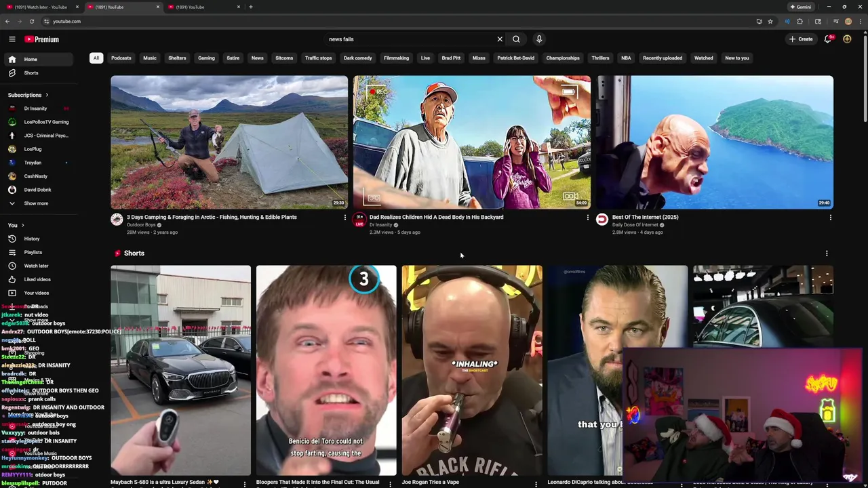The width and height of the screenshot is (868, 488).
Task: Open LosPollosTV Gaming subscription
Action: pos(39,122)
